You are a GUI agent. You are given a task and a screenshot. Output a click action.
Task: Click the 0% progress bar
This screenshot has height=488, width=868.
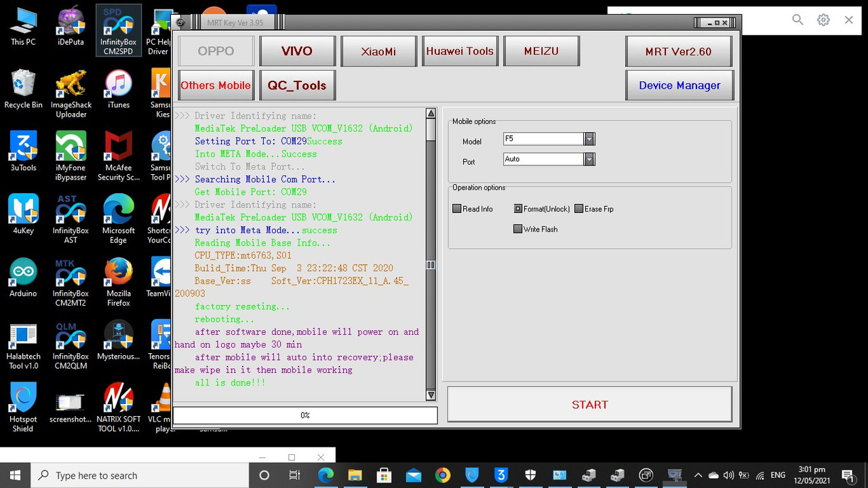pyautogui.click(x=305, y=415)
